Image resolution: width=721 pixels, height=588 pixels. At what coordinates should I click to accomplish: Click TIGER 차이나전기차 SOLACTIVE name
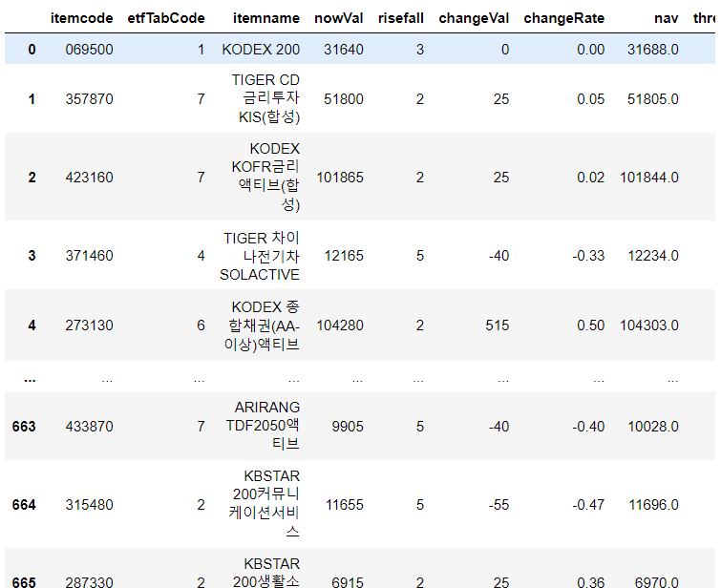(260, 256)
